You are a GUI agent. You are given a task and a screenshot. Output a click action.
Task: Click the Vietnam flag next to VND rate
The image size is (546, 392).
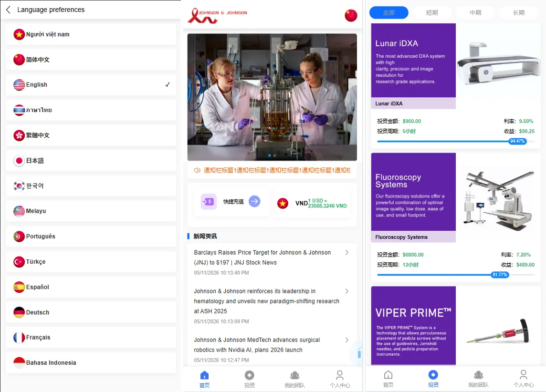click(283, 203)
